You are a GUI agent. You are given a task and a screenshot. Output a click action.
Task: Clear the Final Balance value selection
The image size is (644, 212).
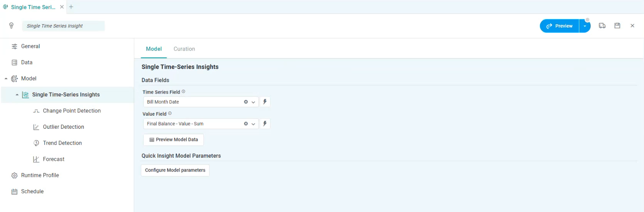coord(246,124)
